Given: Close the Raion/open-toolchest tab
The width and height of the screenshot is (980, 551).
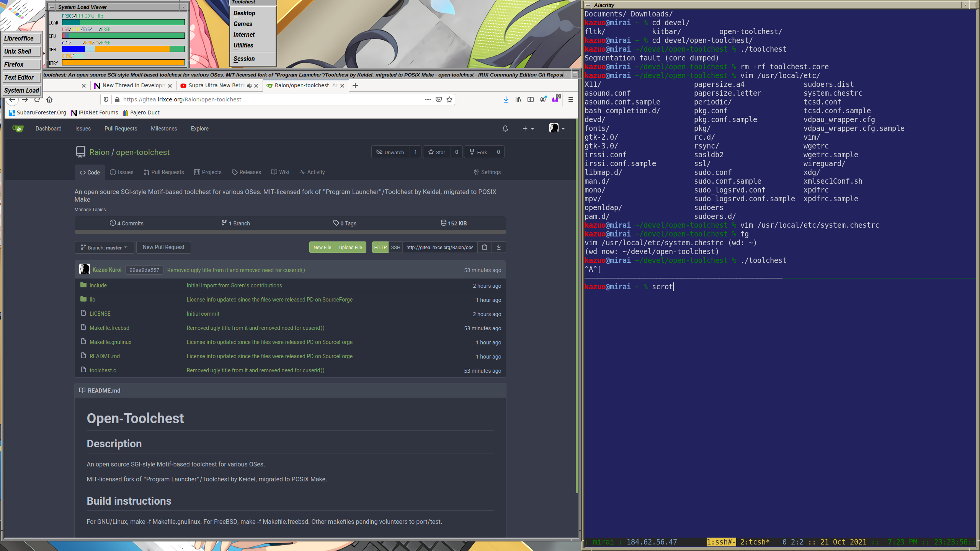Looking at the screenshot, I should [x=342, y=86].
